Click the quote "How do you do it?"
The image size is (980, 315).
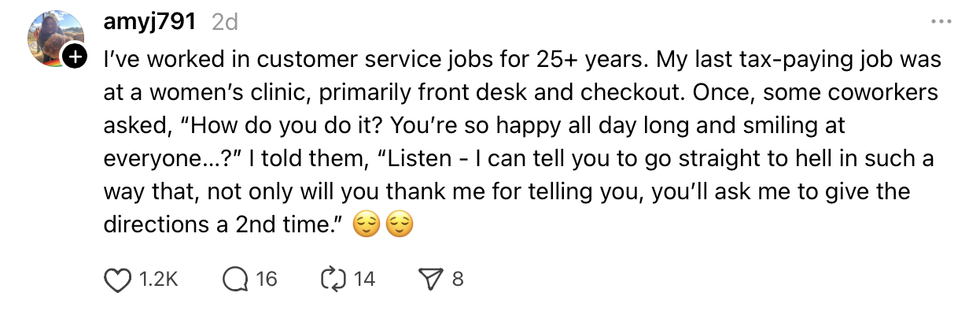coord(279,126)
